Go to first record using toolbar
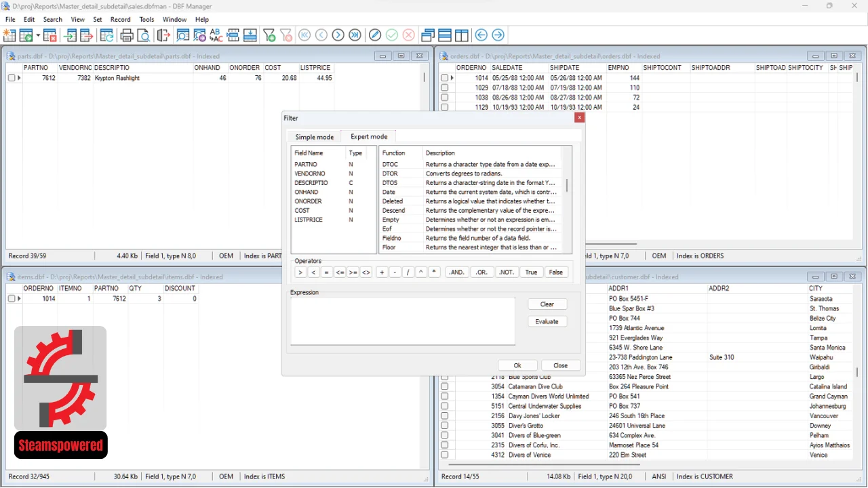Viewport: 868px width, 488px height. coord(305,35)
